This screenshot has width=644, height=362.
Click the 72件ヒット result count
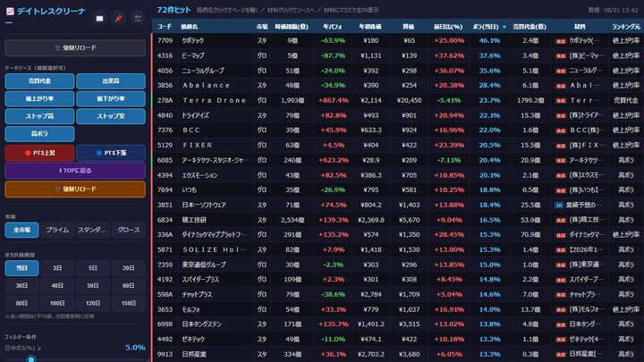coord(174,10)
